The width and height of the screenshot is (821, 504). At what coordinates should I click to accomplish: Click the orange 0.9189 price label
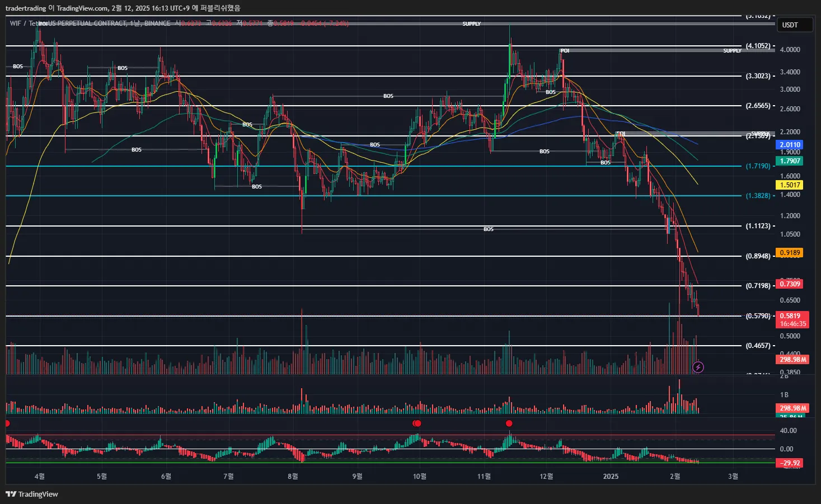[x=790, y=252]
